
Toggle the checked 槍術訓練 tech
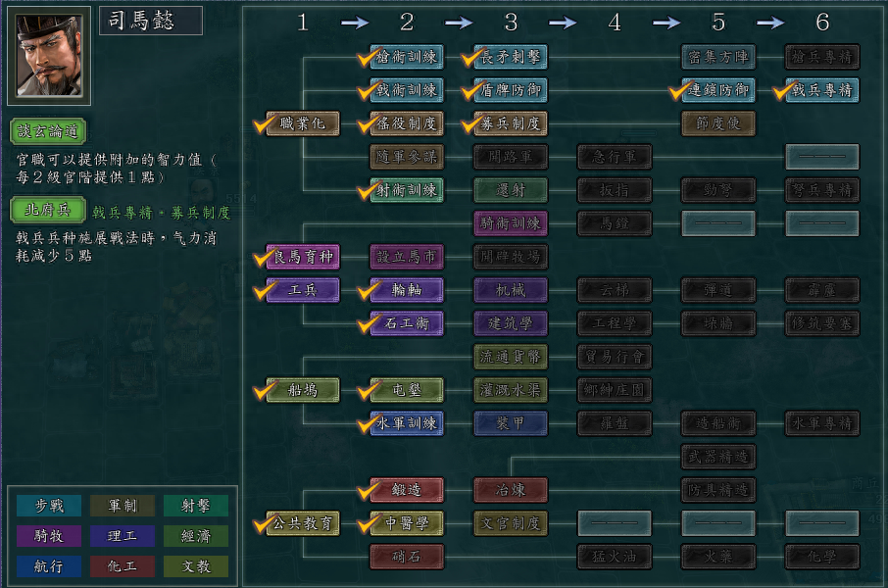[407, 57]
